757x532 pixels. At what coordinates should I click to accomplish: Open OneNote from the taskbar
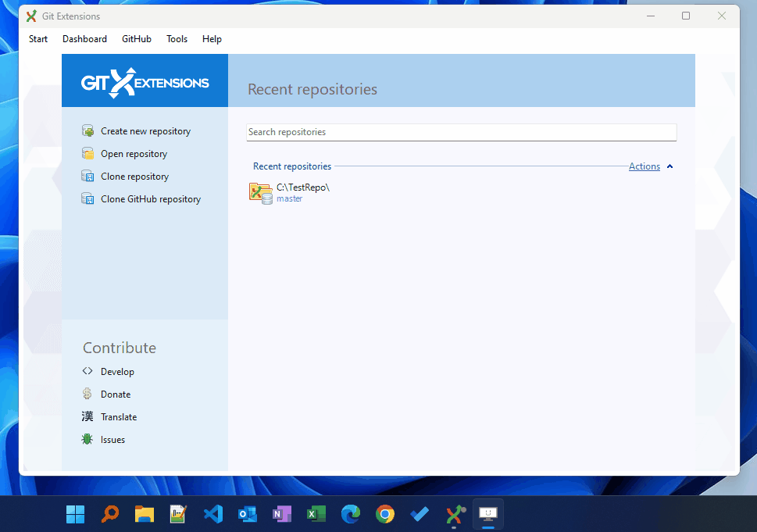coord(282,515)
